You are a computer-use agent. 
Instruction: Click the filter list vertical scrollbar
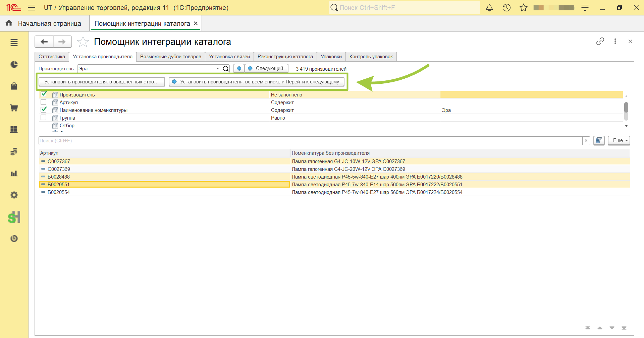click(626, 111)
